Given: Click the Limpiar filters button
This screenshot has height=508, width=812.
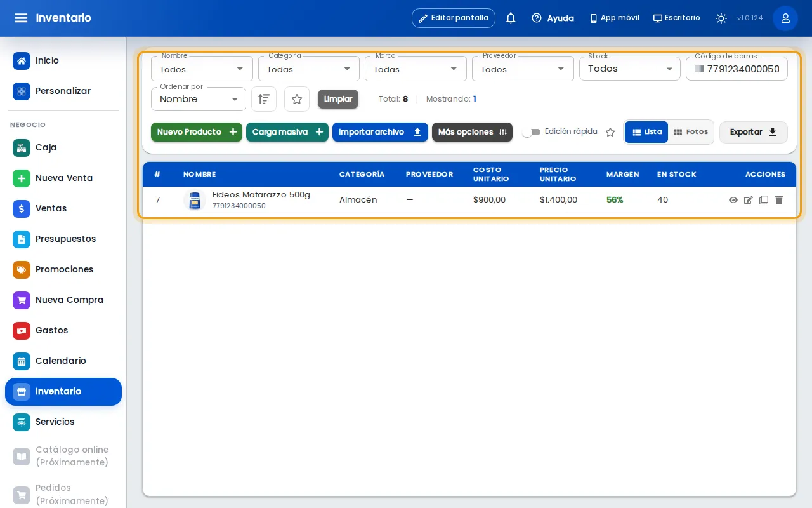Looking at the screenshot, I should (x=338, y=99).
